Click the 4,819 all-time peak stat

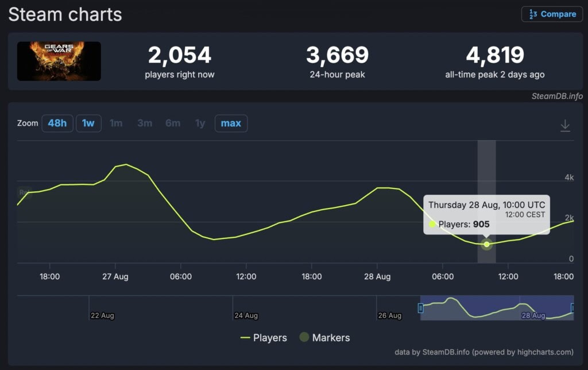coord(495,61)
